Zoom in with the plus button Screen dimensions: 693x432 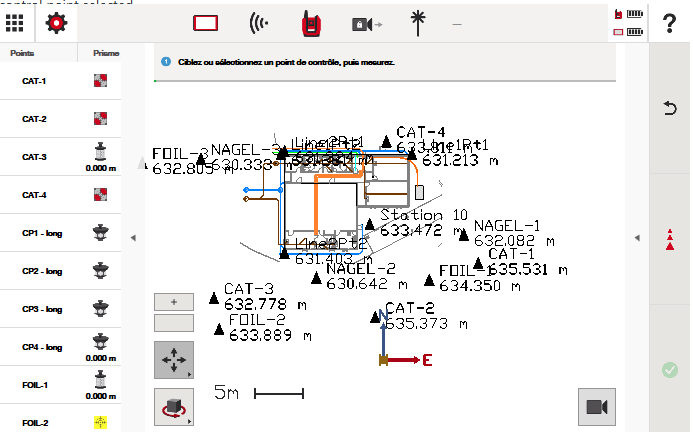(174, 301)
